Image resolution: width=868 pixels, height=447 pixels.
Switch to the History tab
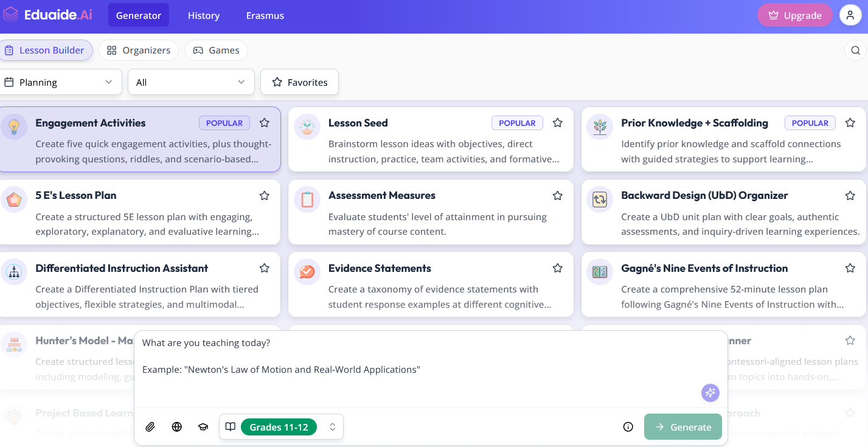203,16
